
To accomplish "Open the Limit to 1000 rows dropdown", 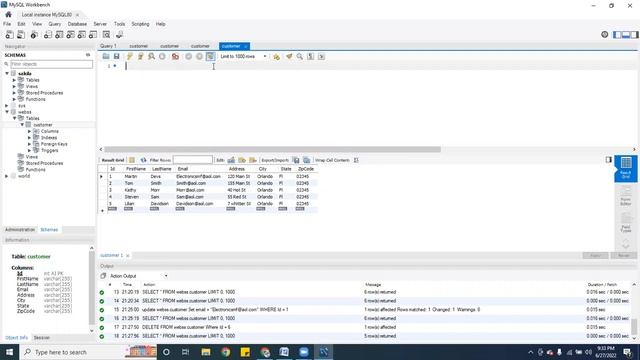I will [243, 56].
